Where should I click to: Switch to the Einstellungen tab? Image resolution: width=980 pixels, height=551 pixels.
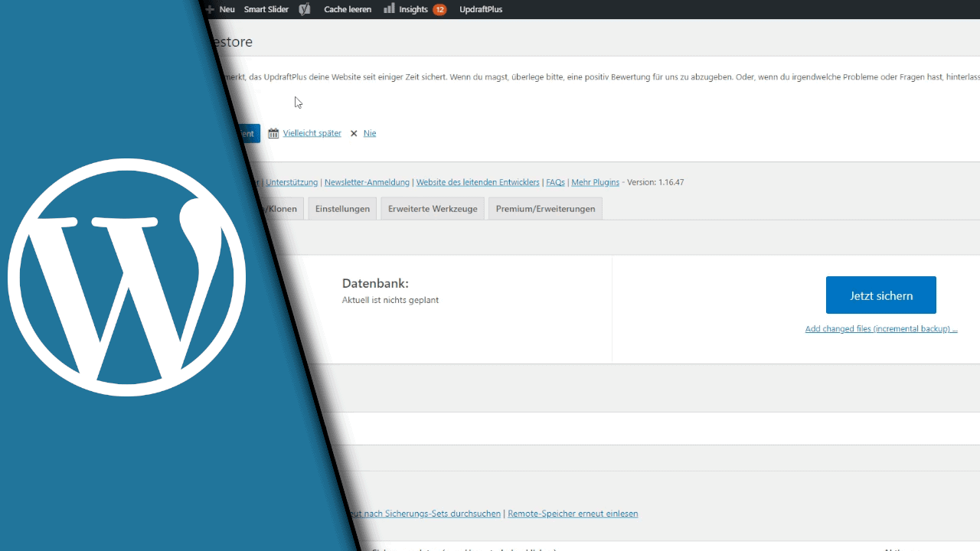342,209
